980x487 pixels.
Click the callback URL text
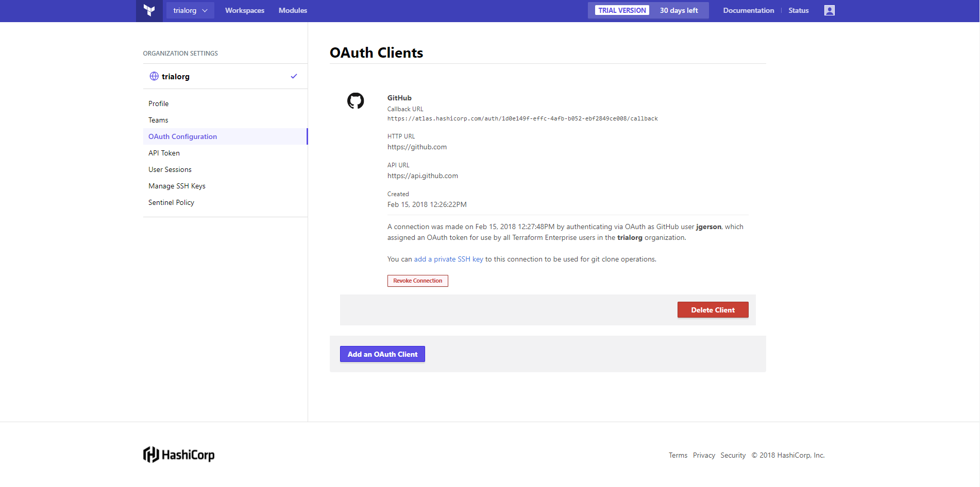click(522, 118)
